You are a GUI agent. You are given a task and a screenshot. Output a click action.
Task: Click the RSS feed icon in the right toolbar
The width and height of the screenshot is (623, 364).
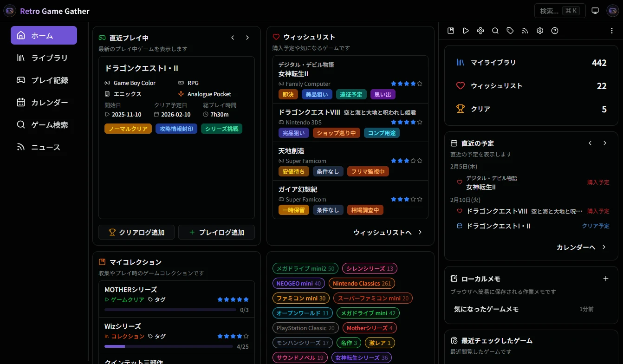tap(525, 31)
